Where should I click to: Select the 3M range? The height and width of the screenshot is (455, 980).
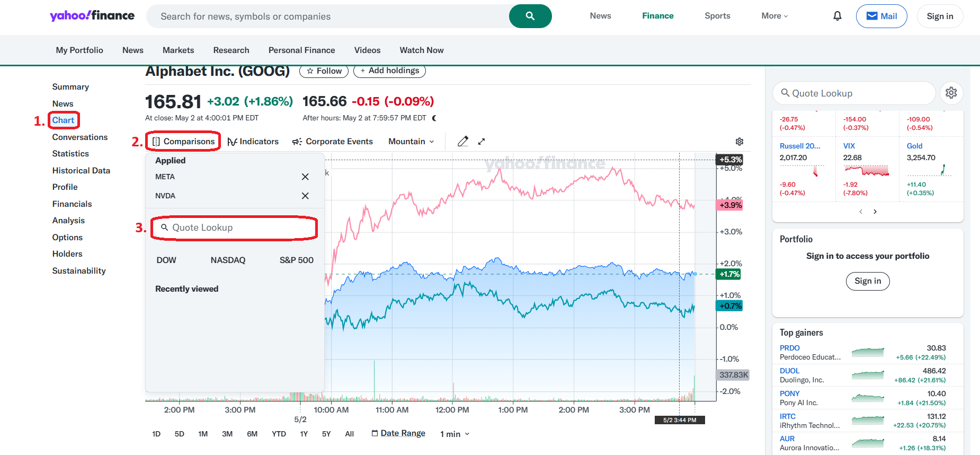click(227, 434)
